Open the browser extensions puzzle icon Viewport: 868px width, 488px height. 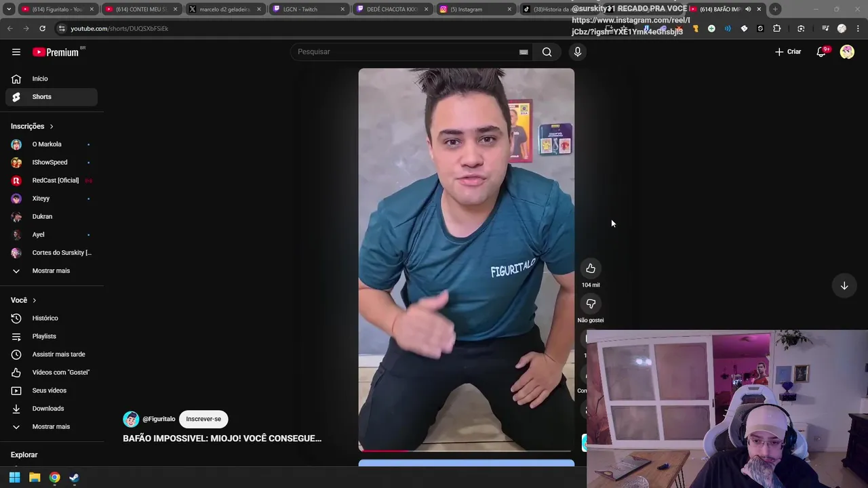click(776, 28)
